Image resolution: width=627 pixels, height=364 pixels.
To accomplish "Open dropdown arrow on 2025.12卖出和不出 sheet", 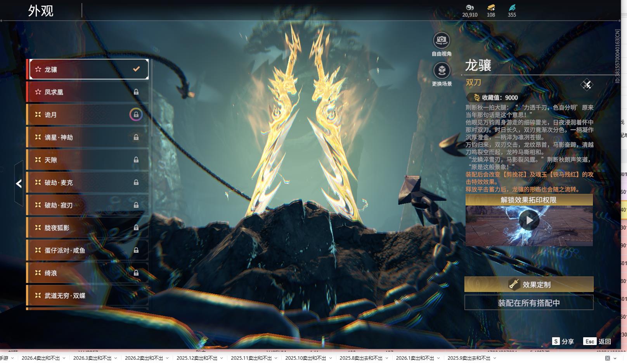I will (x=222, y=358).
